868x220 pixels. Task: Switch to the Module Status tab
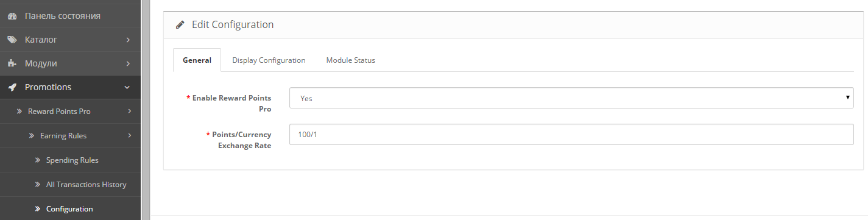[350, 60]
